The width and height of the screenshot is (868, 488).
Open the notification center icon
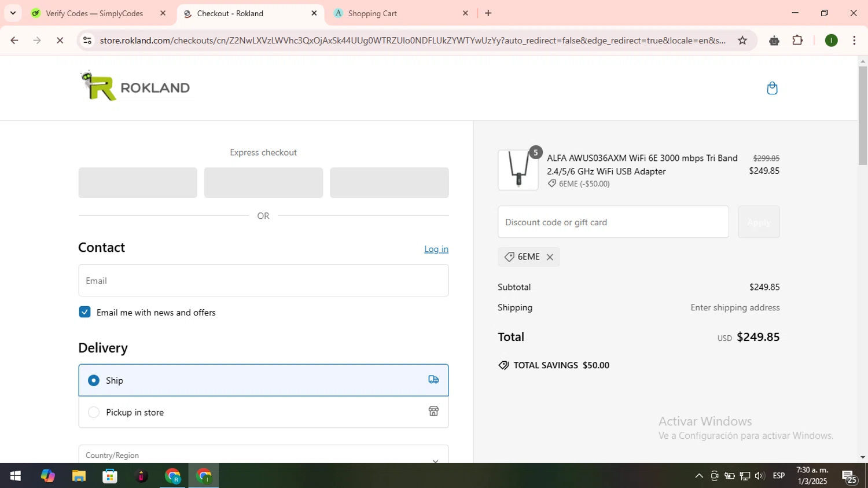tap(849, 476)
